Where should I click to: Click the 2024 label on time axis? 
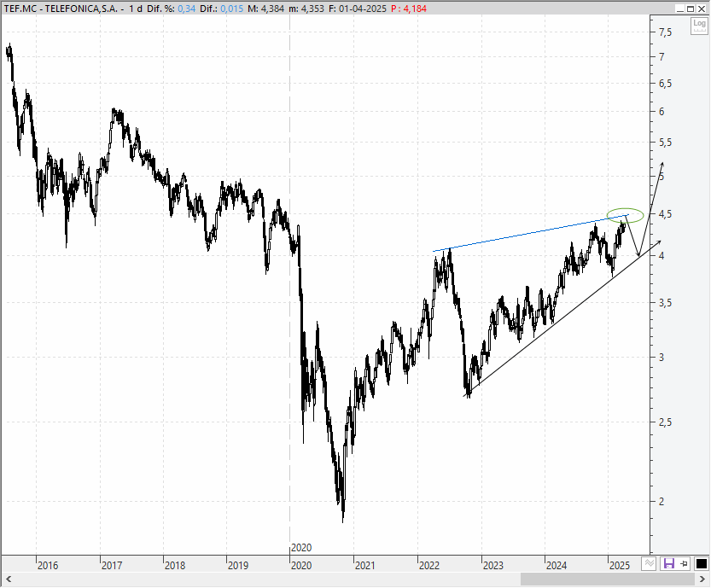point(557,565)
